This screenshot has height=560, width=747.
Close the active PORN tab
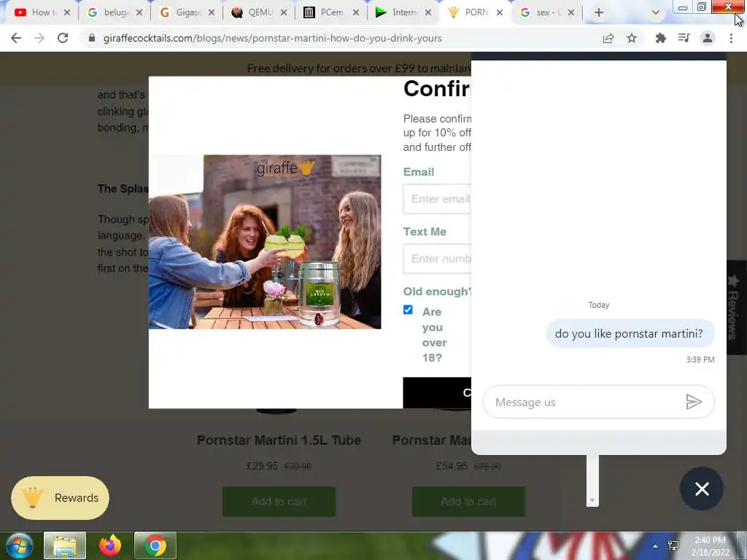[x=500, y=13]
